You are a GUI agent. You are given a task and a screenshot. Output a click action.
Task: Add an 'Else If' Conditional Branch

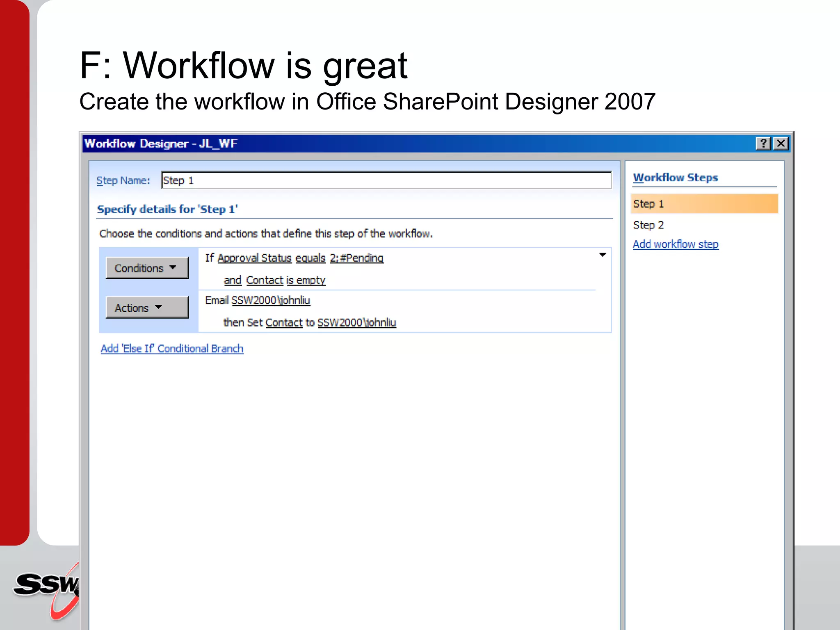click(172, 349)
